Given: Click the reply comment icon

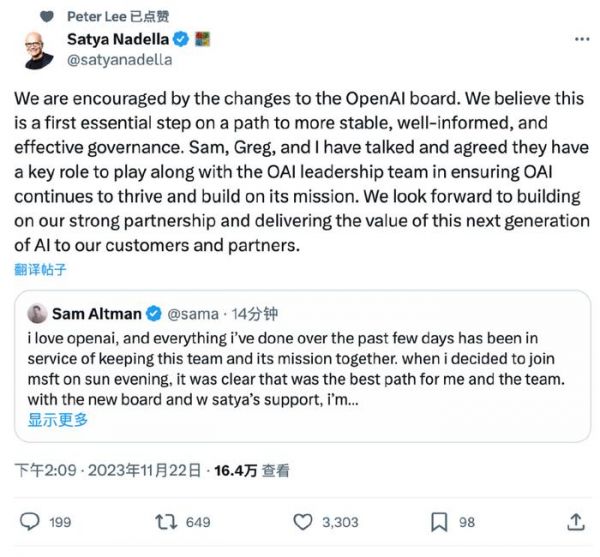Looking at the screenshot, I should (x=30, y=521).
